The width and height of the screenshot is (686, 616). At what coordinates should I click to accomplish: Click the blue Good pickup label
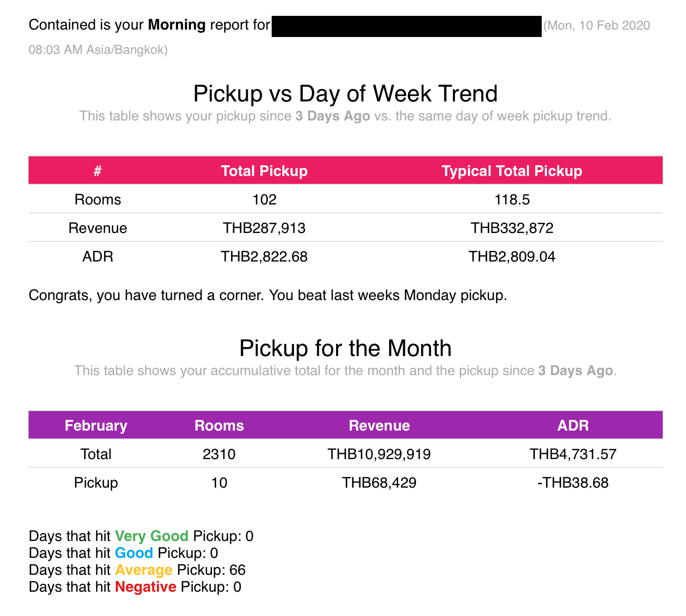tap(134, 553)
